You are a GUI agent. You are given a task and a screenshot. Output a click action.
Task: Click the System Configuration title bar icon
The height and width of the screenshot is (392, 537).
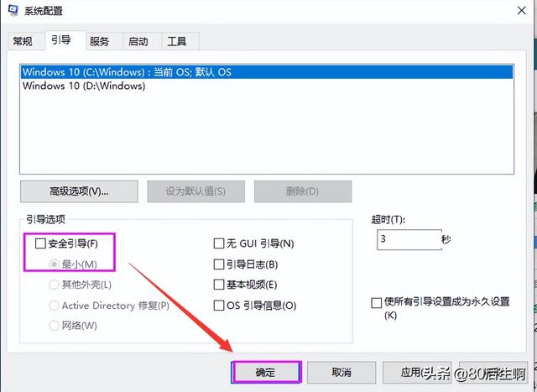13,11
